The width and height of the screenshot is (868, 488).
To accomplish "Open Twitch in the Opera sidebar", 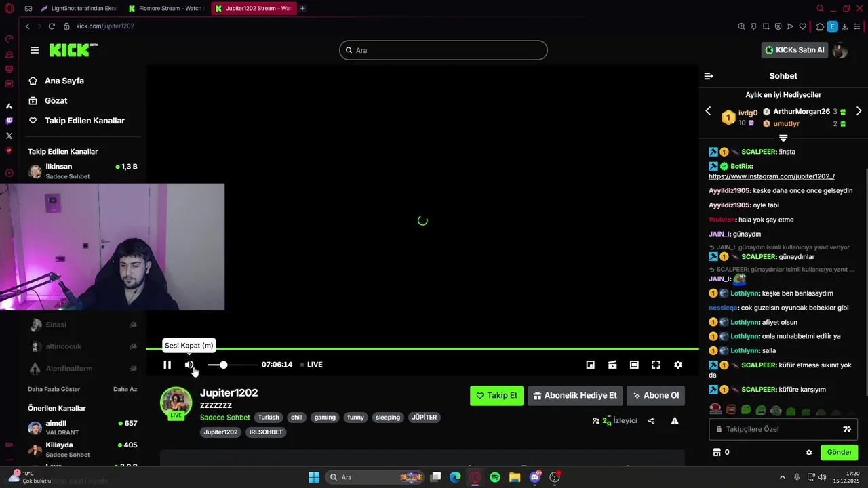I will tap(9, 121).
